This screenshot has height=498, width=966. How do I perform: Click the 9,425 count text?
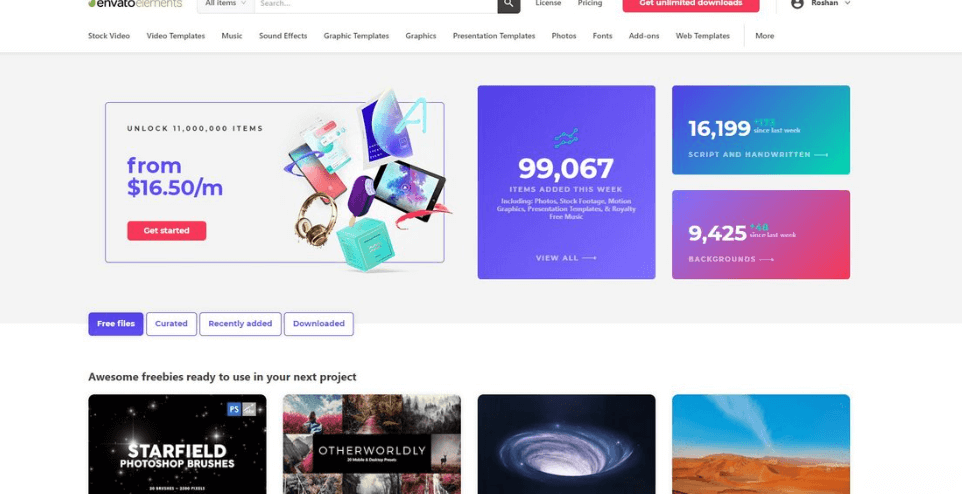click(x=717, y=233)
